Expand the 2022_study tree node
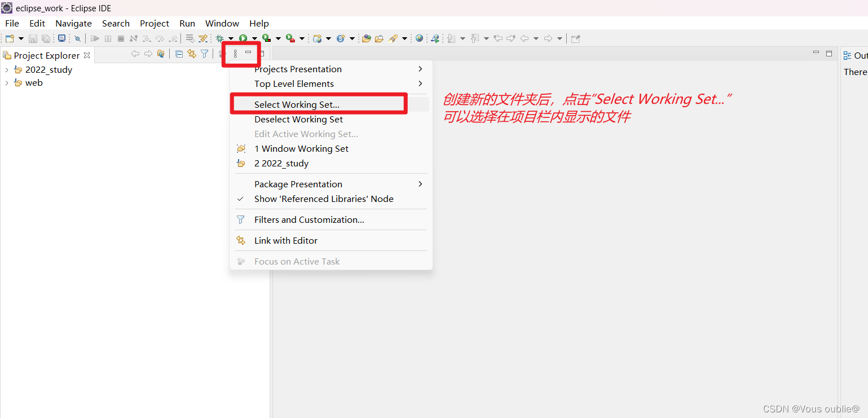Screen dimensions: 868x418 [7, 70]
